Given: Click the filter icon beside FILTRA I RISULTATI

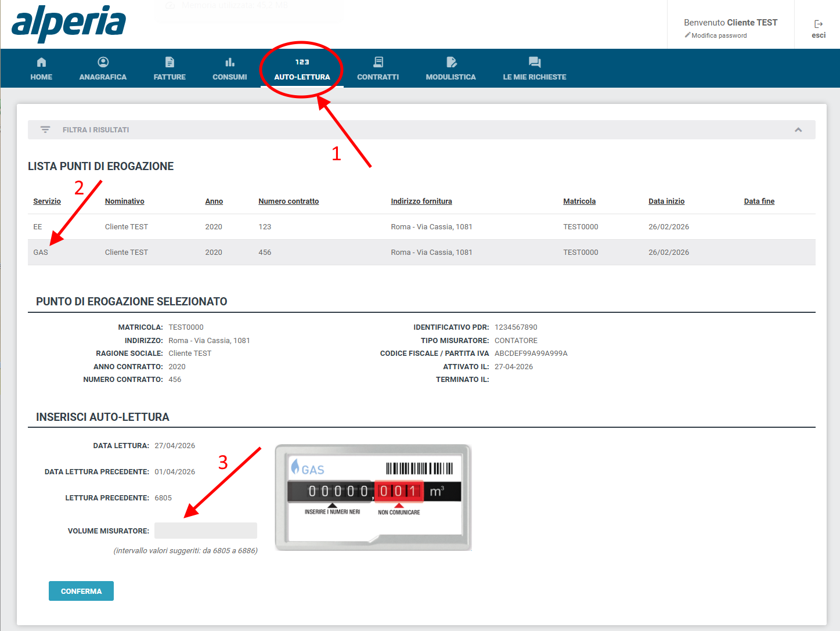Looking at the screenshot, I should coord(45,129).
